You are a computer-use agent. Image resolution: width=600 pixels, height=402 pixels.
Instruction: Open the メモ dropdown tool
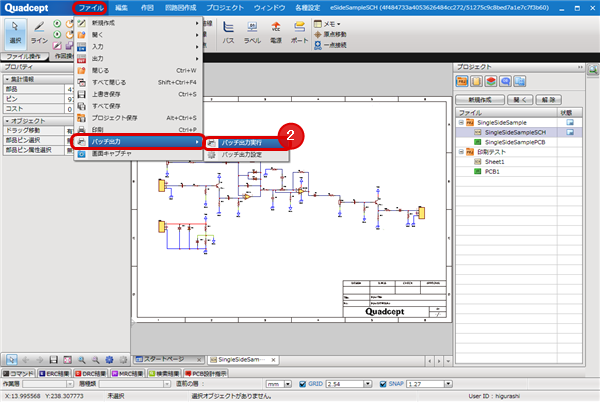(328, 24)
